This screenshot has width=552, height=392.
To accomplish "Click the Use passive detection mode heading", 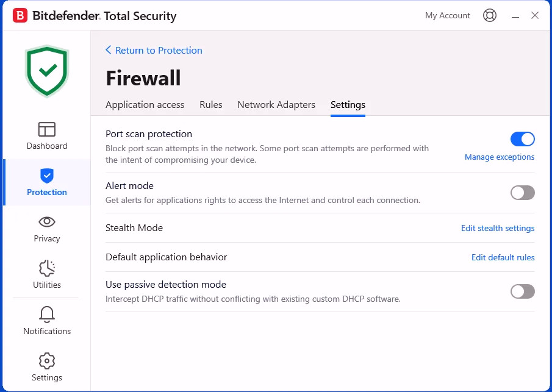I will [x=166, y=284].
